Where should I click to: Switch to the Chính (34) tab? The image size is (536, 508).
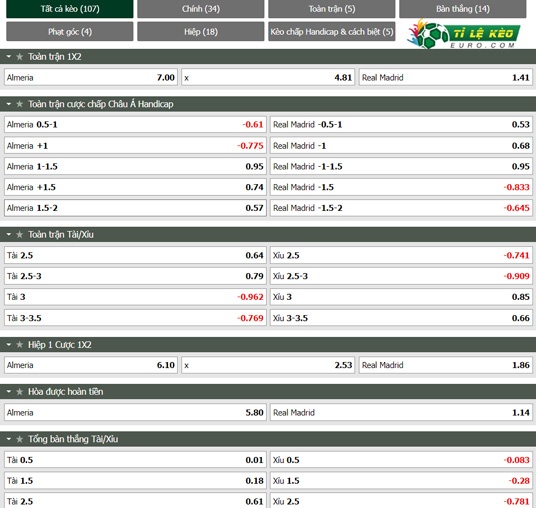click(201, 9)
